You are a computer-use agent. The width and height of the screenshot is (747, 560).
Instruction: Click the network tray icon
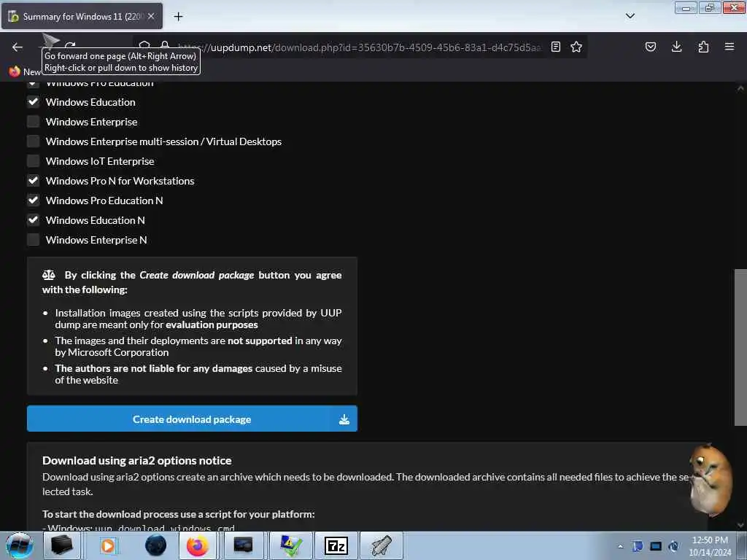[x=656, y=546]
